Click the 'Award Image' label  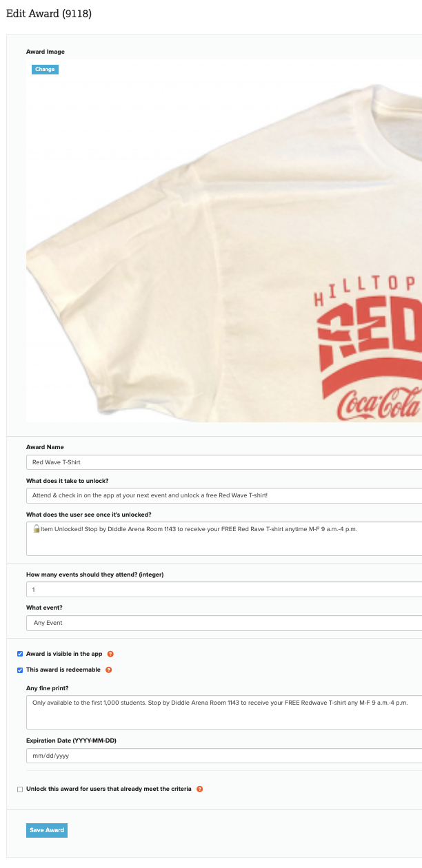click(46, 52)
